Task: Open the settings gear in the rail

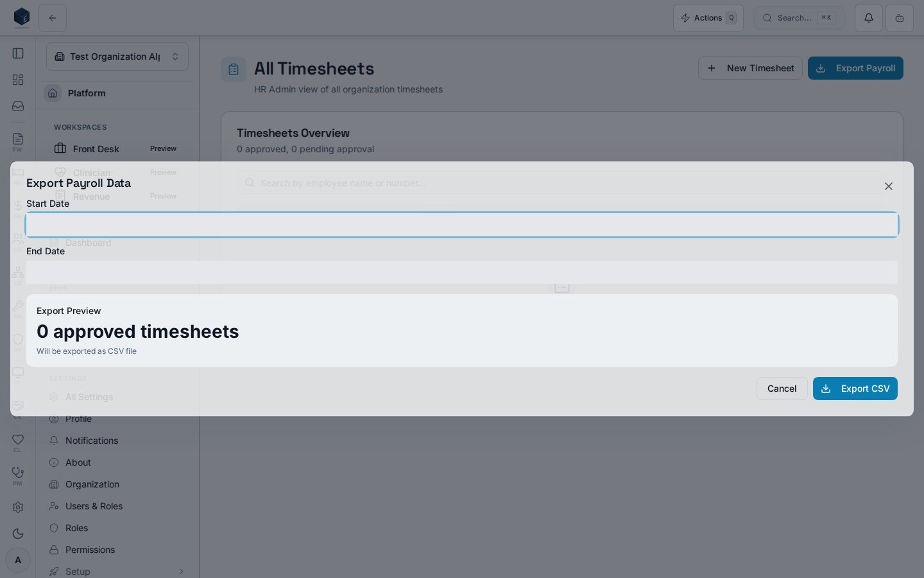Action: (18, 507)
